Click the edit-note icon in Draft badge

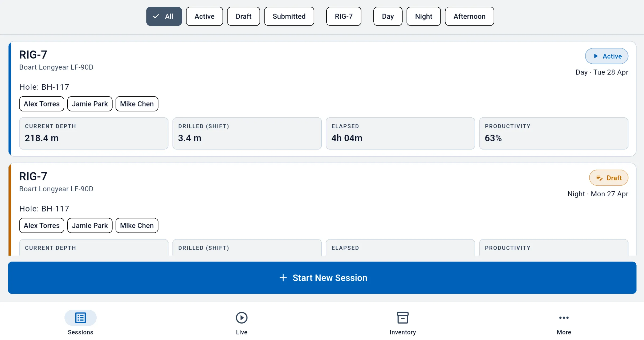coord(600,178)
